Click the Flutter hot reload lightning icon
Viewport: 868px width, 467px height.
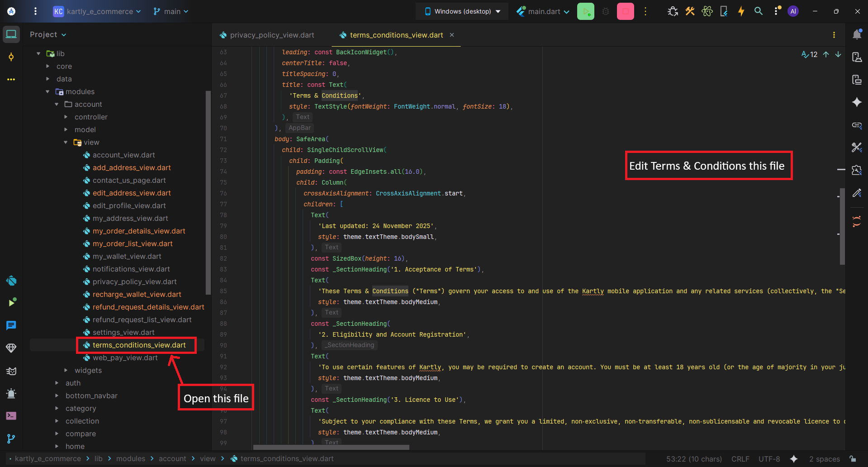pyautogui.click(x=741, y=11)
